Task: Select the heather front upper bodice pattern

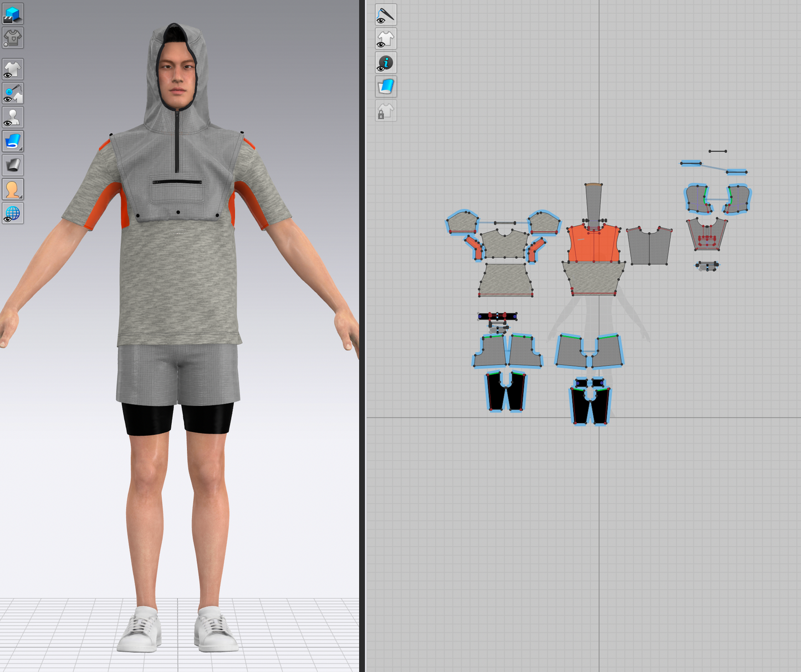Action: point(504,246)
